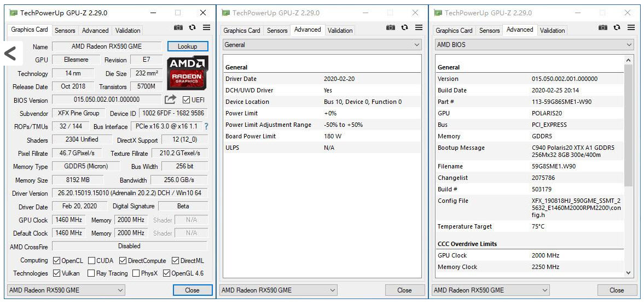
Task: Switch to Sensors tab in middle window
Action: pyautogui.click(x=277, y=31)
